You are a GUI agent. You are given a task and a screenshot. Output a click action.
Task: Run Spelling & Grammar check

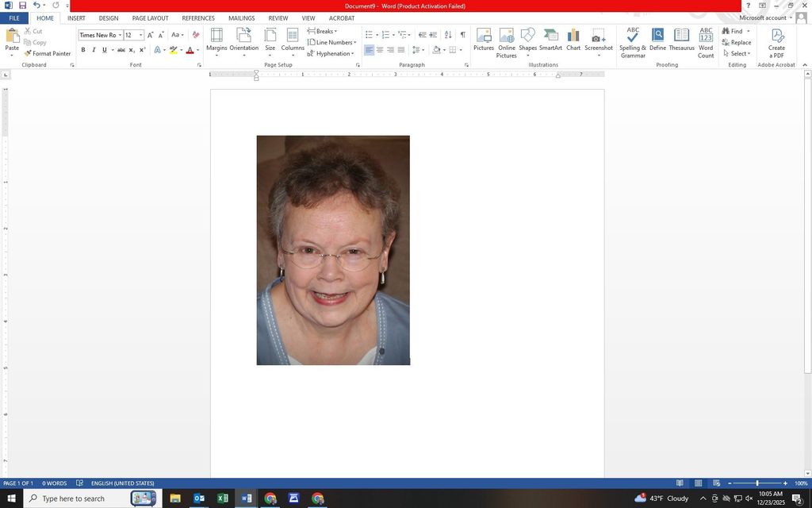(633, 41)
